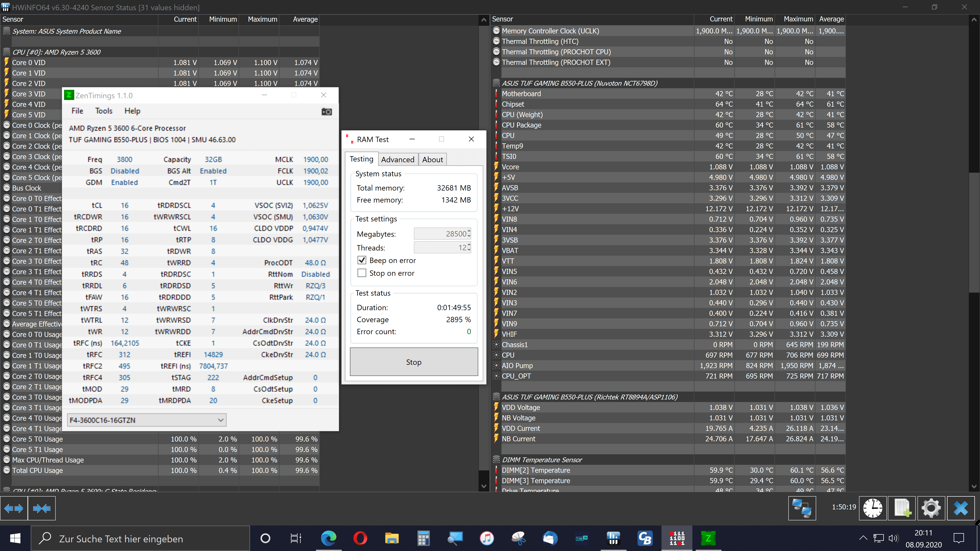Collapse the Richtek RT8894A sensor group

click(496, 397)
